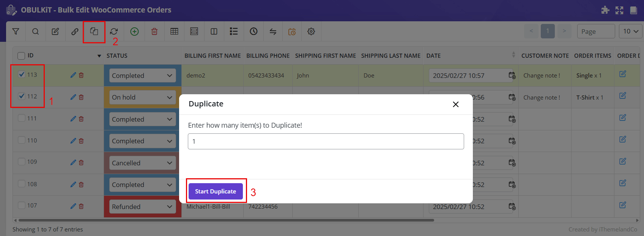The width and height of the screenshot is (644, 236).
Task: Check the order 107 checkbox
Action: 22,205
